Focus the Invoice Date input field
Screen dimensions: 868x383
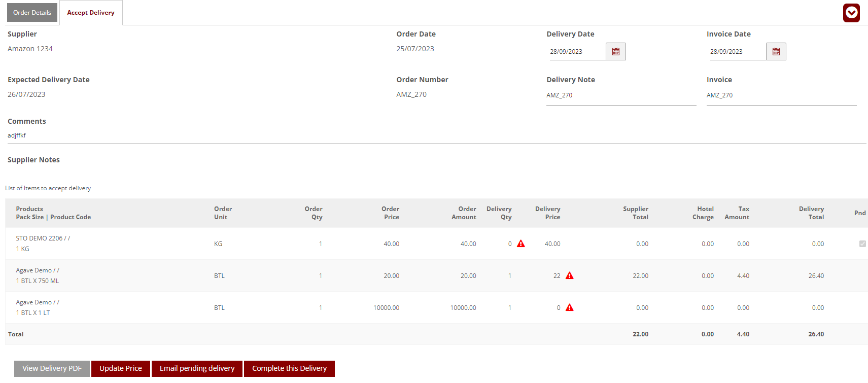pos(736,52)
